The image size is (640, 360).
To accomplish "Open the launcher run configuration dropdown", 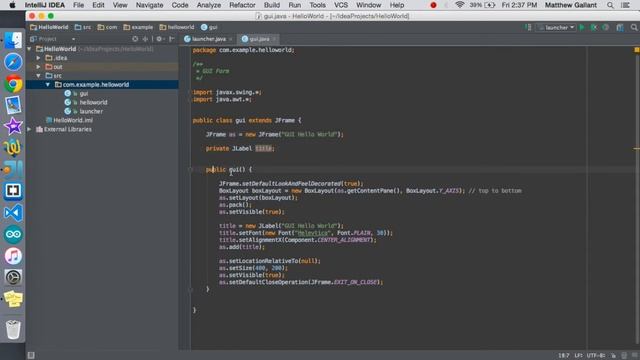I will [556, 27].
